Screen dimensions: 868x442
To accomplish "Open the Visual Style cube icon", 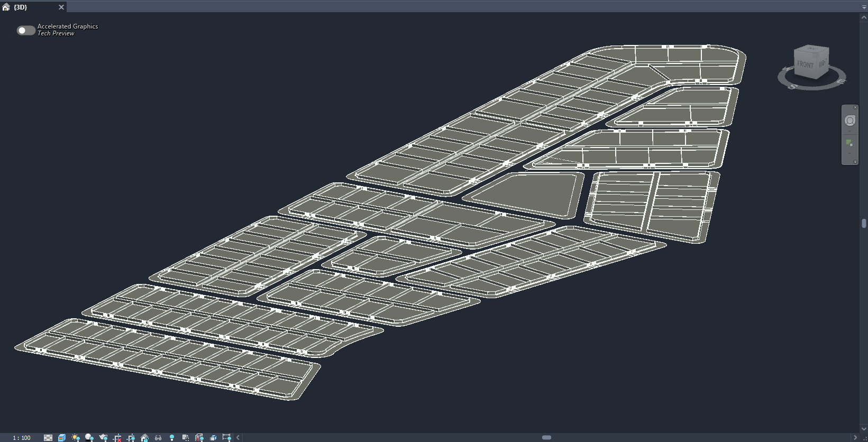I will [62, 438].
